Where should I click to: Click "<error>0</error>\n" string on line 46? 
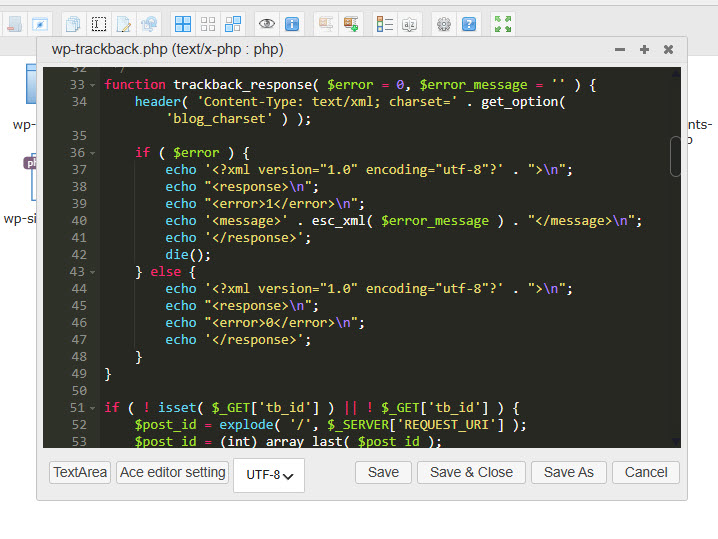tap(281, 323)
